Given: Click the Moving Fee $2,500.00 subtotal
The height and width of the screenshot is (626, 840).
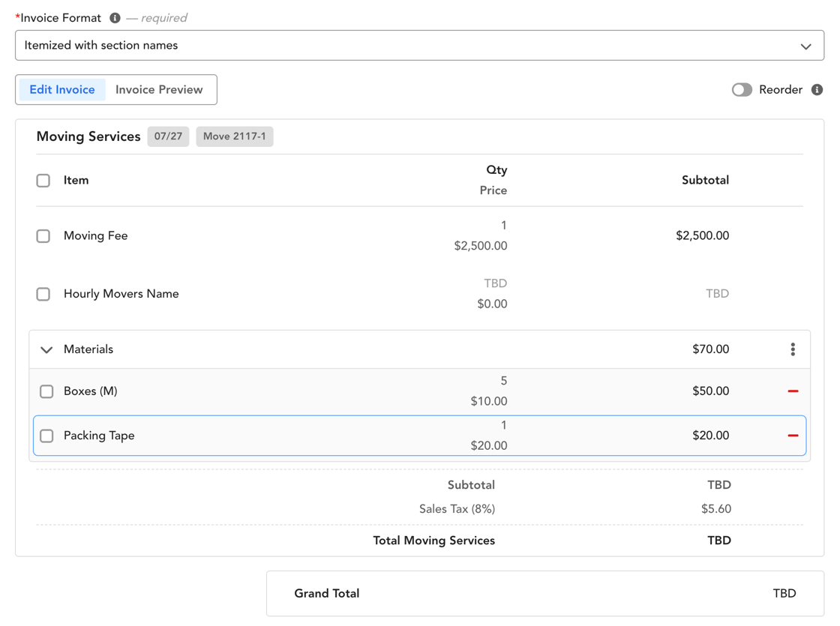Looking at the screenshot, I should (702, 235).
